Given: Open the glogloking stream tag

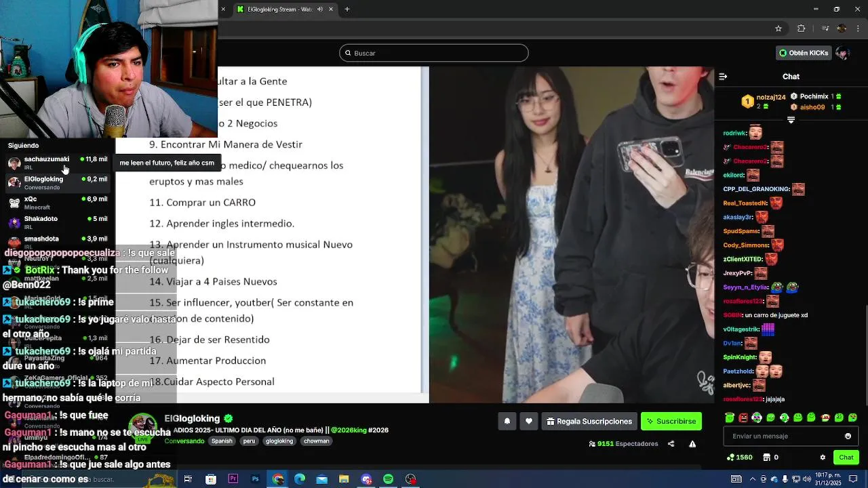Looking at the screenshot, I should click(279, 441).
